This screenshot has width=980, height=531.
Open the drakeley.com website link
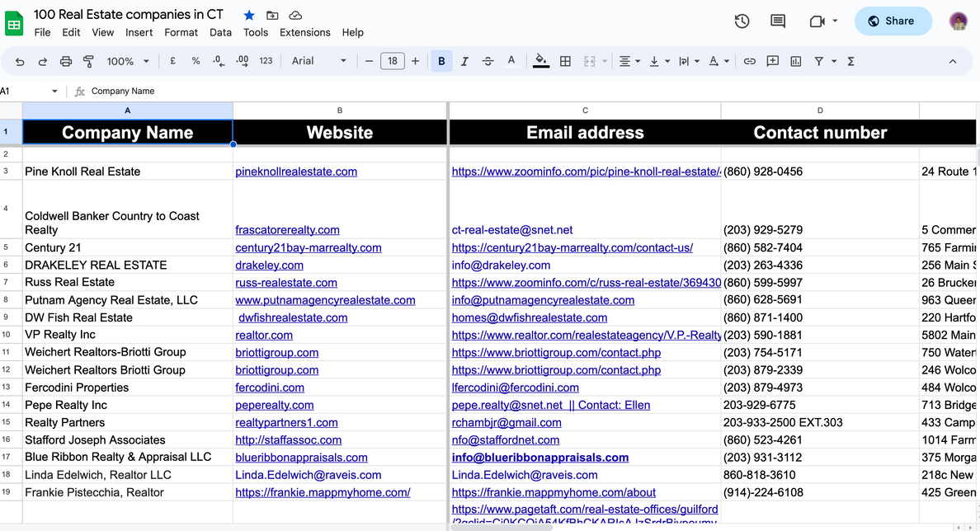[x=270, y=265]
